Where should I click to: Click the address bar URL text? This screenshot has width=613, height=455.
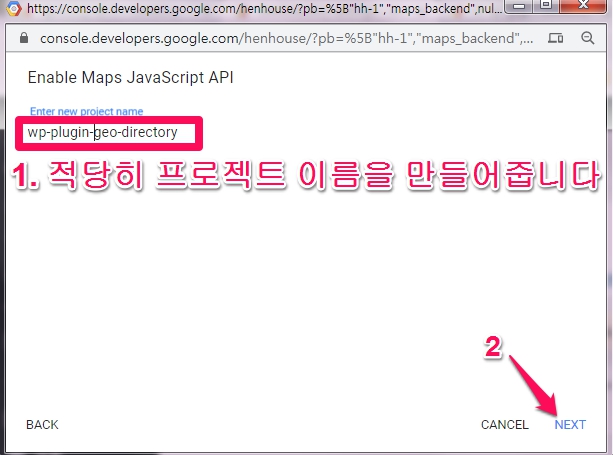click(x=286, y=38)
